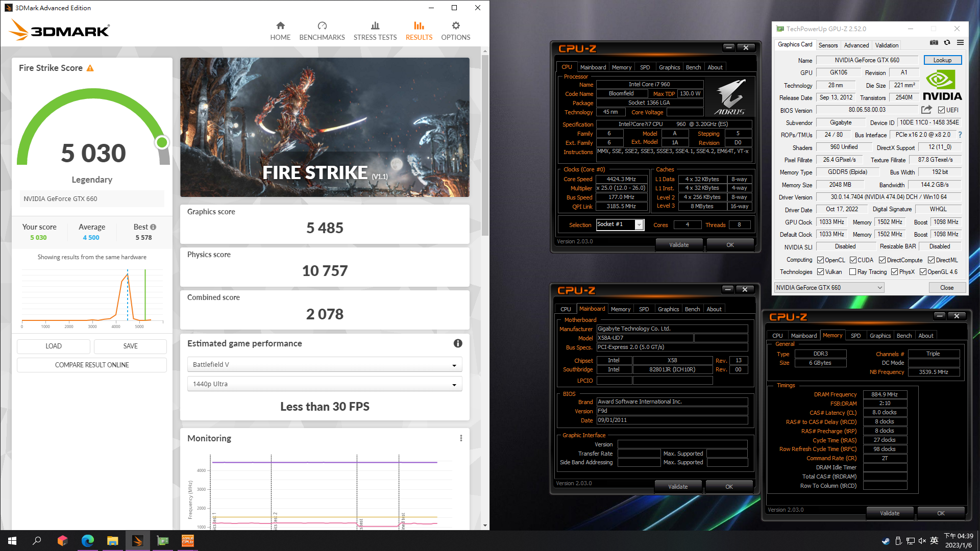980x551 pixels.
Task: Click the LOAD button in 3DMark
Action: coord(54,346)
